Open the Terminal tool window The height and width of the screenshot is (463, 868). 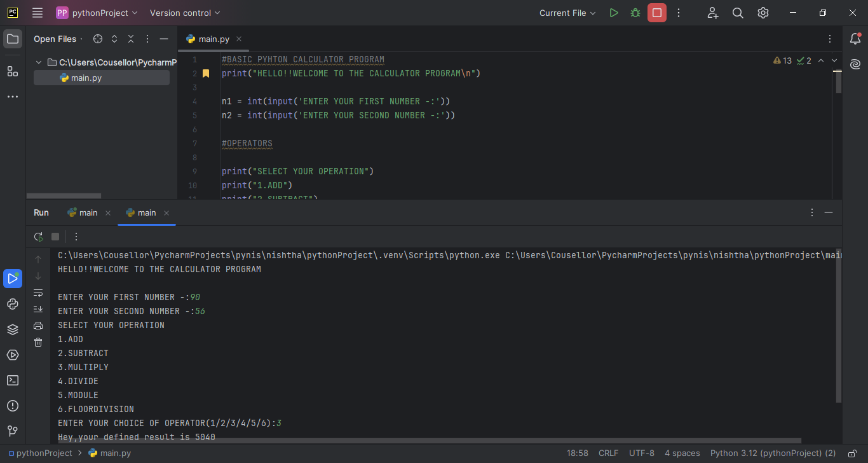pos(13,380)
